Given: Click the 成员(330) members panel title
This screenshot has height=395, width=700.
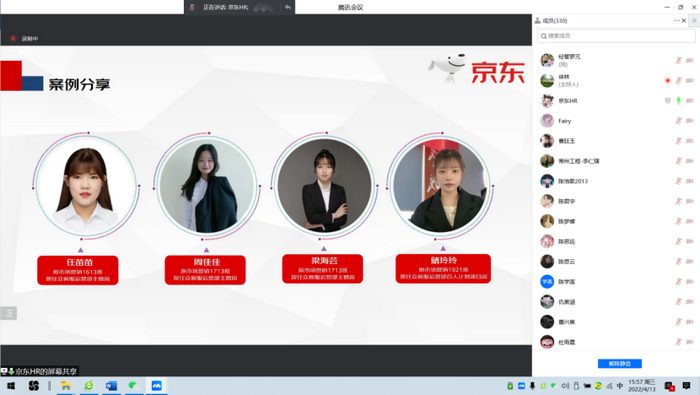Looking at the screenshot, I should pos(554,21).
